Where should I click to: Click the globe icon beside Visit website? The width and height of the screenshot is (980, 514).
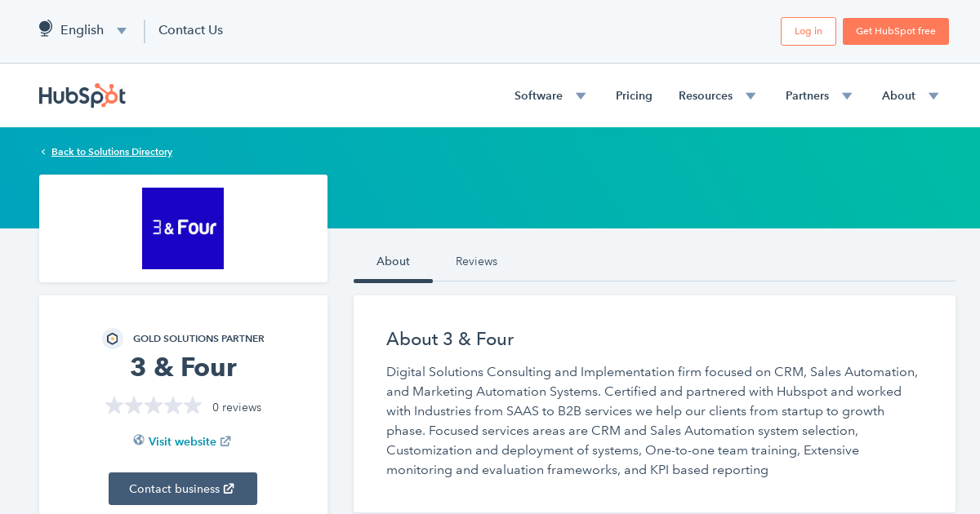pos(139,440)
